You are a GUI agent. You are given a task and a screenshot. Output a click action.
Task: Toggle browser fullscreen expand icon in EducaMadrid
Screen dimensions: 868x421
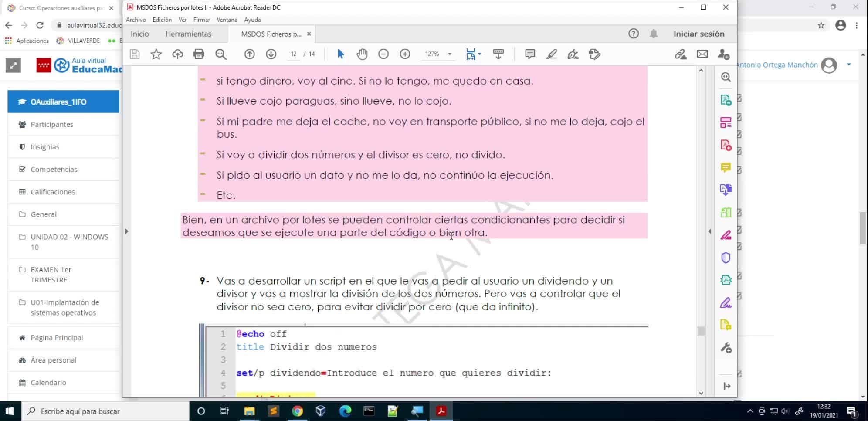click(x=13, y=65)
